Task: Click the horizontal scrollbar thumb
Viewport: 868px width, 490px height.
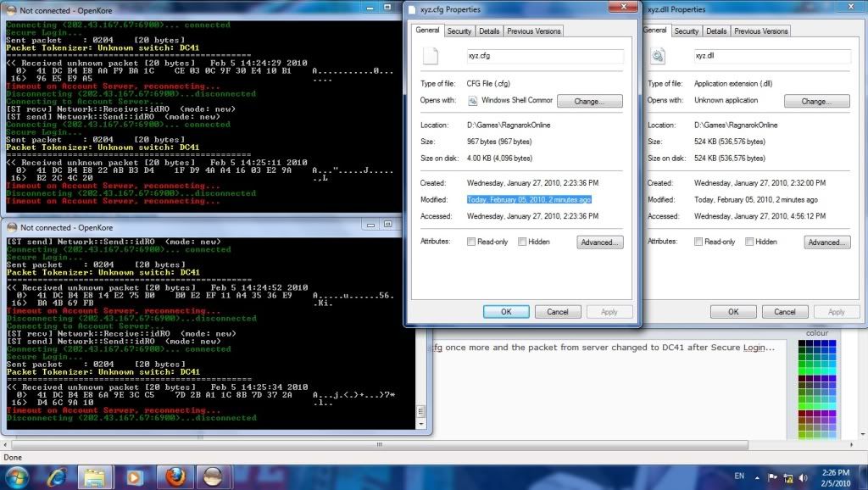Action: pyautogui.click(x=380, y=444)
